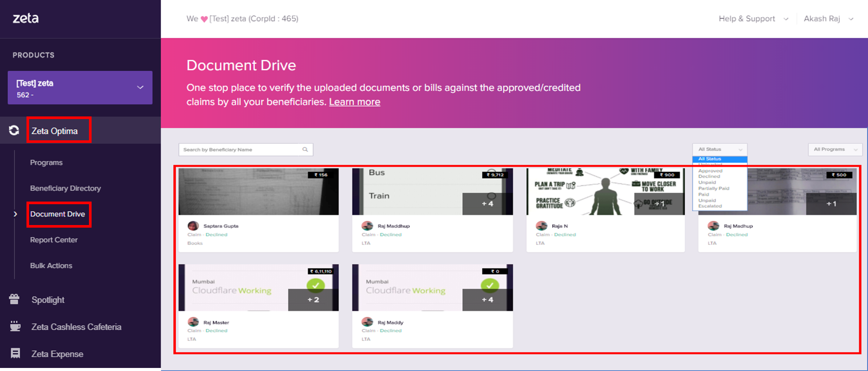
Task: Click Raj Maddhup beneficiary name
Action: tap(393, 226)
